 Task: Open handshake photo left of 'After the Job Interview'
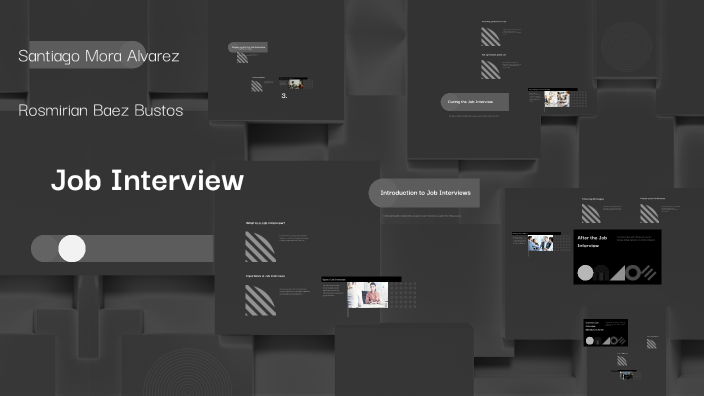(541, 243)
